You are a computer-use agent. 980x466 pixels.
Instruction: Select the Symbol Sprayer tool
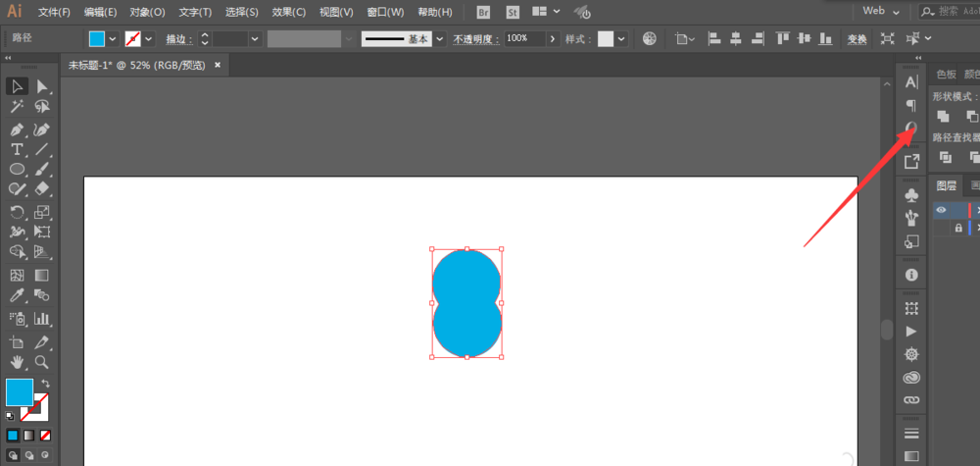pos(18,319)
